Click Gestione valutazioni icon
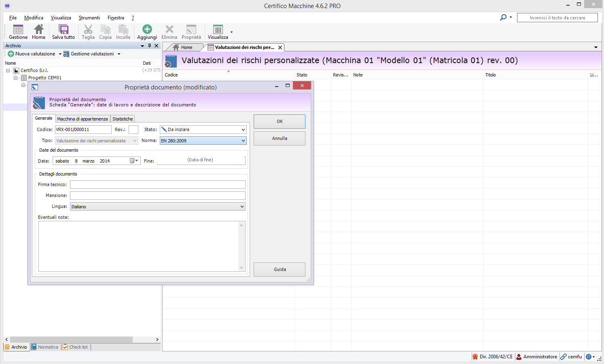Screen dimensions: 604x364 [66, 54]
